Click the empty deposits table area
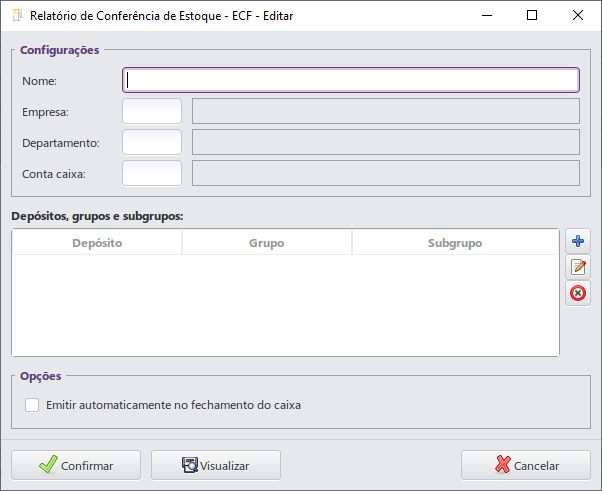 tap(285, 305)
